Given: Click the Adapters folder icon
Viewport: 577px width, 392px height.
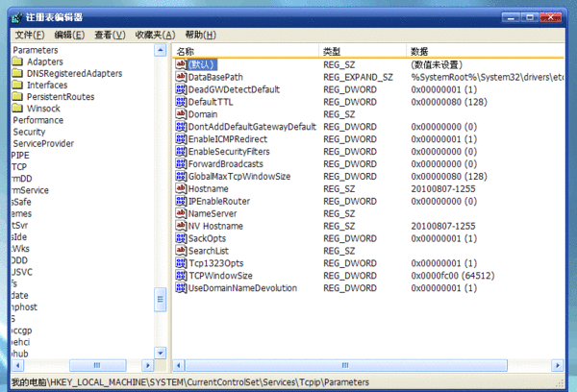Looking at the screenshot, I should point(17,61).
